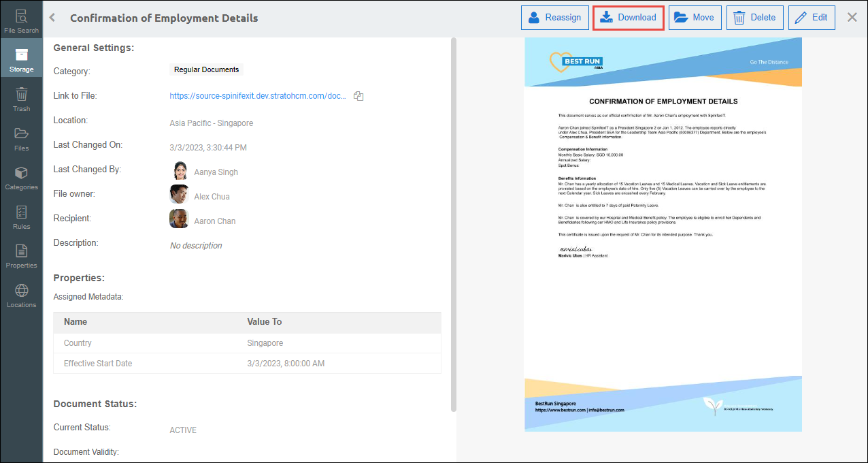
Task: Click the Regular Documents category tag
Action: pyautogui.click(x=206, y=69)
